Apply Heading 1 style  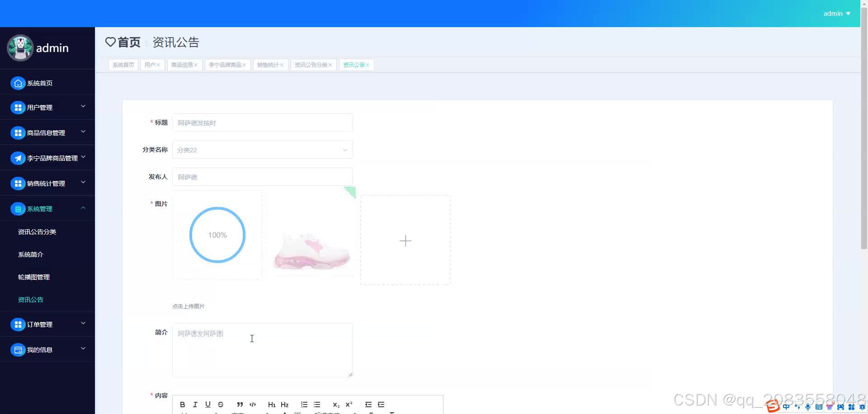(272, 405)
